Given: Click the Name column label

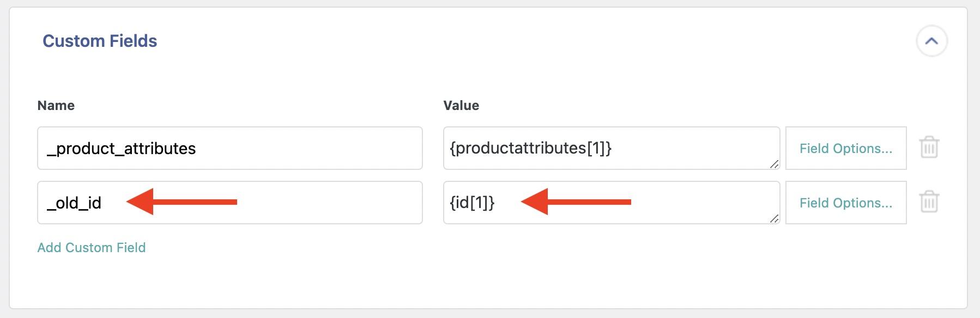Looking at the screenshot, I should pyautogui.click(x=56, y=106).
